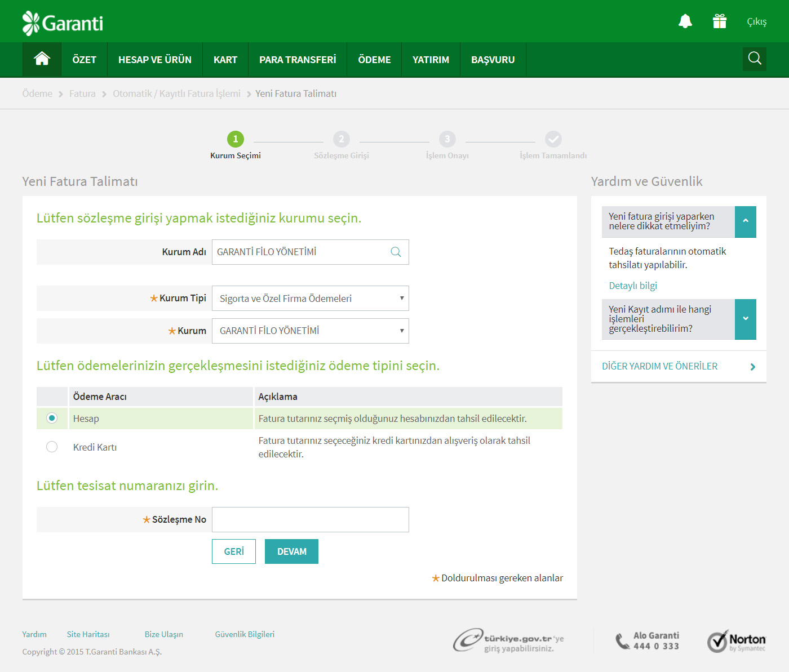Click the search icon in Kurum Adı field
The width and height of the screenshot is (789, 672).
tap(396, 252)
